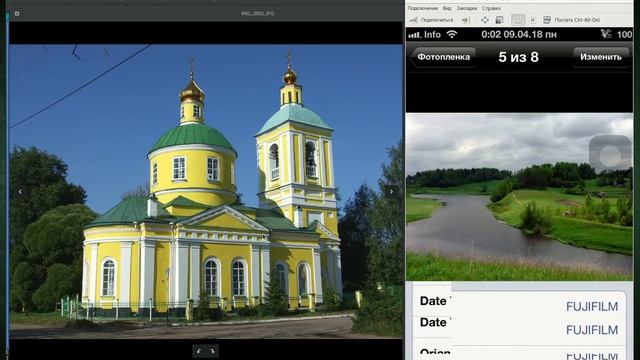The height and width of the screenshot is (360, 640).
Task: Click the scaling icon in viewer toolbar
Action: pos(499,20)
